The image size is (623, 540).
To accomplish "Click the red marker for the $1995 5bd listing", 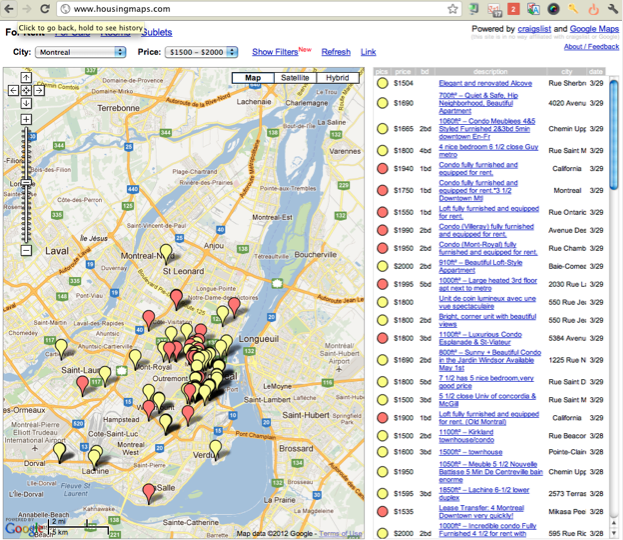I will (382, 284).
